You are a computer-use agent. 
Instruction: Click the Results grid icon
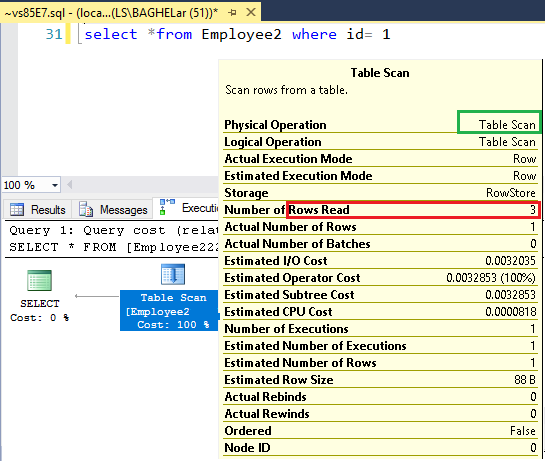pyautogui.click(x=17, y=210)
